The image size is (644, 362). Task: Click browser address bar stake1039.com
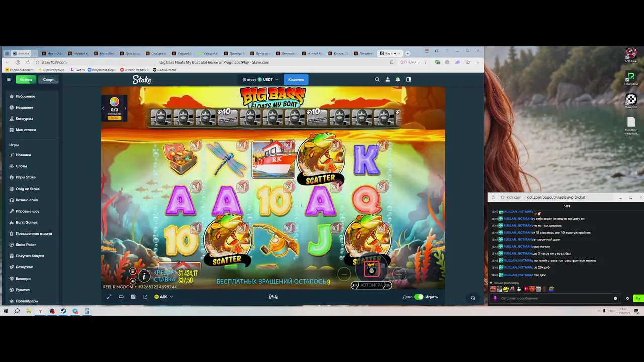click(54, 62)
